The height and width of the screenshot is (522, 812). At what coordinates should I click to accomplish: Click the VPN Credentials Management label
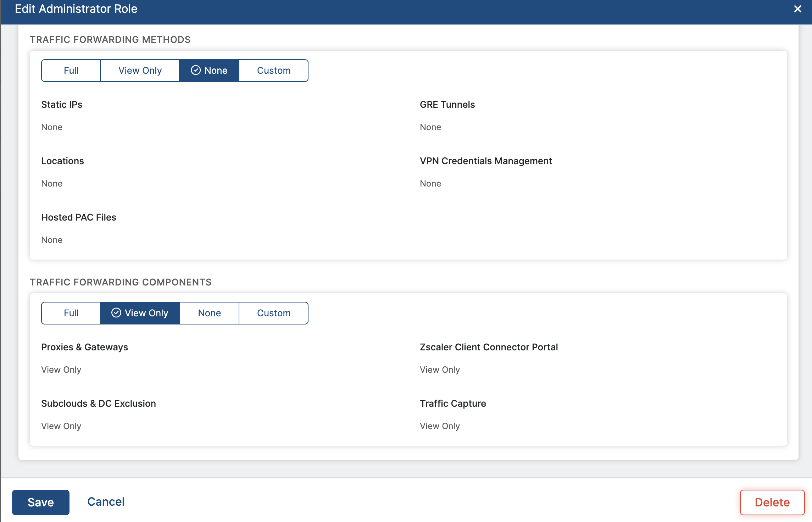[x=486, y=161]
